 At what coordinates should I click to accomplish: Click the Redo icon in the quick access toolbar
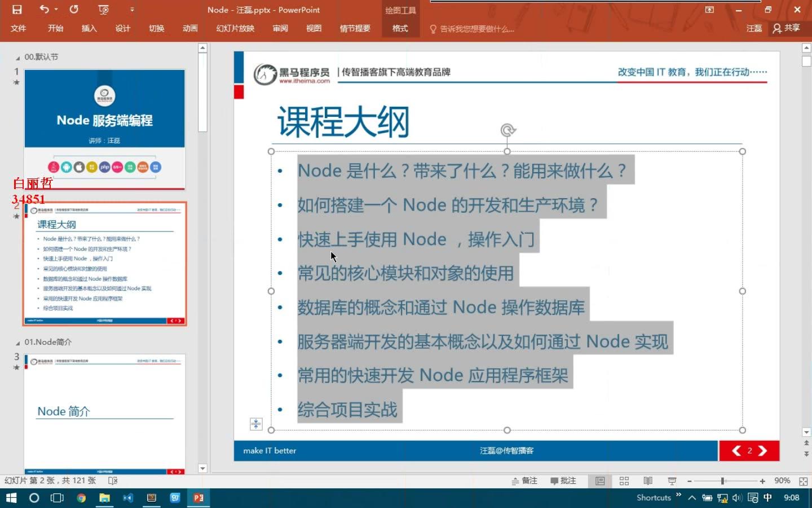pyautogui.click(x=73, y=10)
